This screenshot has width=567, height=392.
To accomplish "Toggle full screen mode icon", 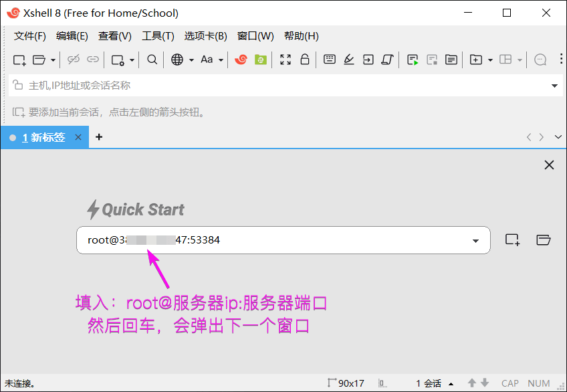I will 286,60.
